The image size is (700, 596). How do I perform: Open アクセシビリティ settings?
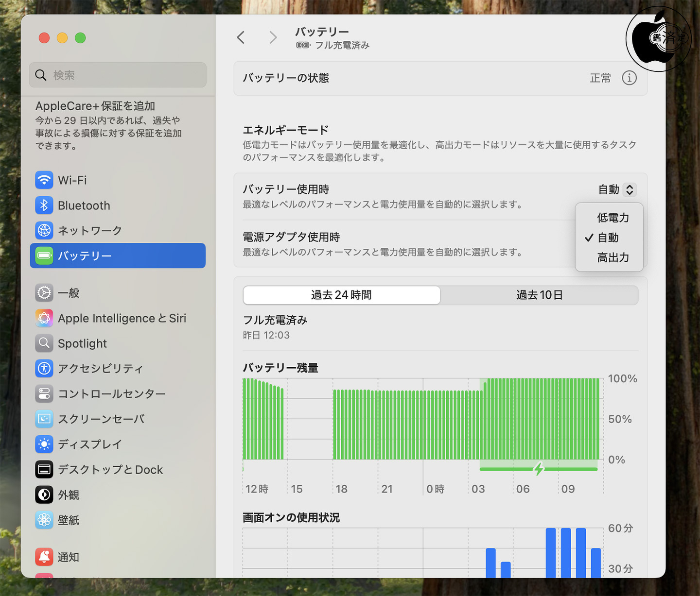[x=100, y=369]
